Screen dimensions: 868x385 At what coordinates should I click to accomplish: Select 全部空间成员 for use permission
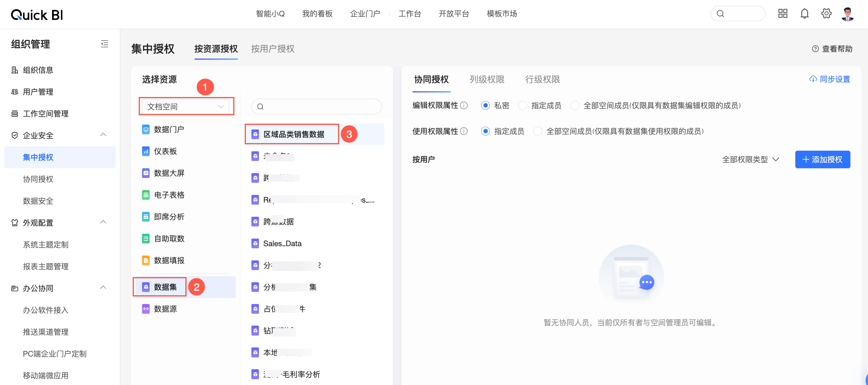pyautogui.click(x=538, y=131)
